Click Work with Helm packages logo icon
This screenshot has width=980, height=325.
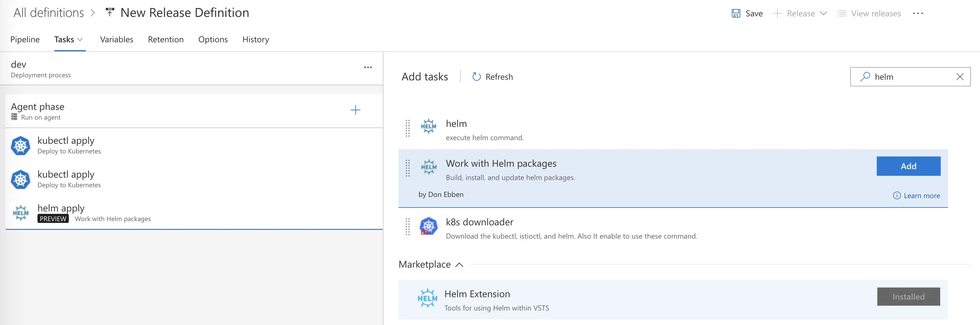tap(428, 167)
